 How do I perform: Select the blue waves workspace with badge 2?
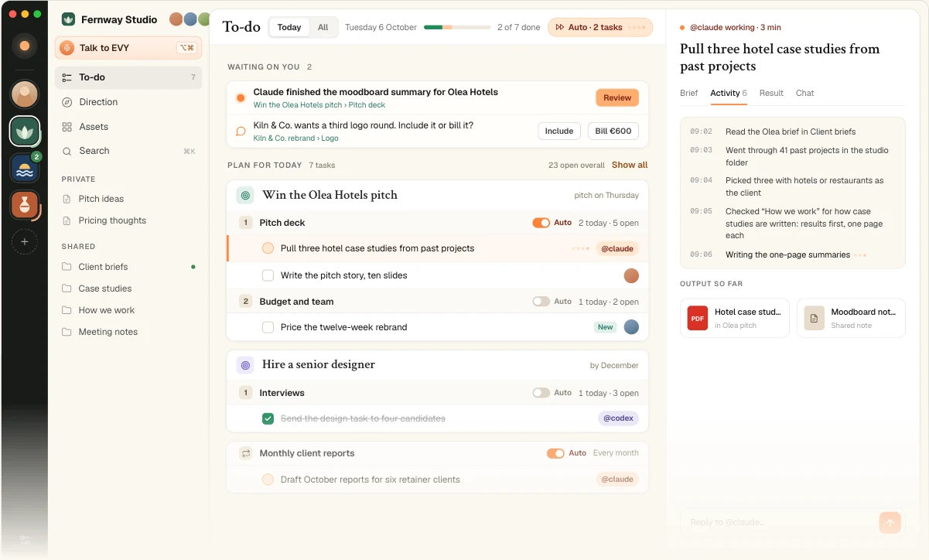click(x=25, y=168)
